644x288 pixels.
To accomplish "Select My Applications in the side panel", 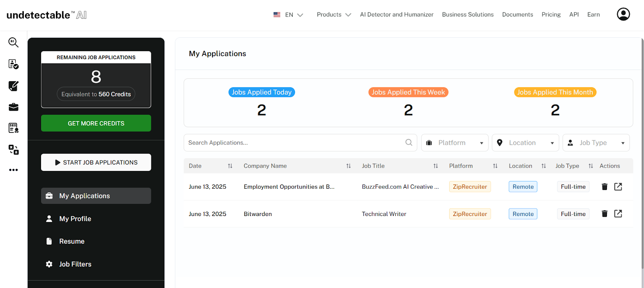I will pyautogui.click(x=96, y=196).
